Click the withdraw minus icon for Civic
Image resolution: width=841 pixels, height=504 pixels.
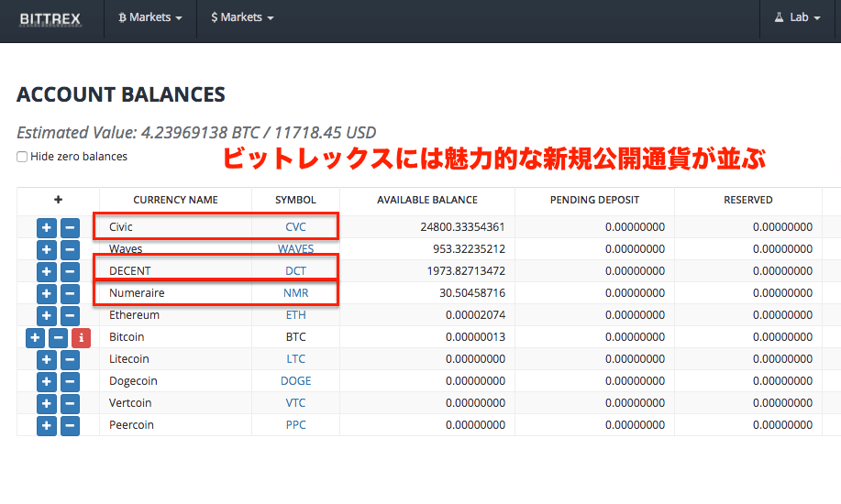[70, 228]
